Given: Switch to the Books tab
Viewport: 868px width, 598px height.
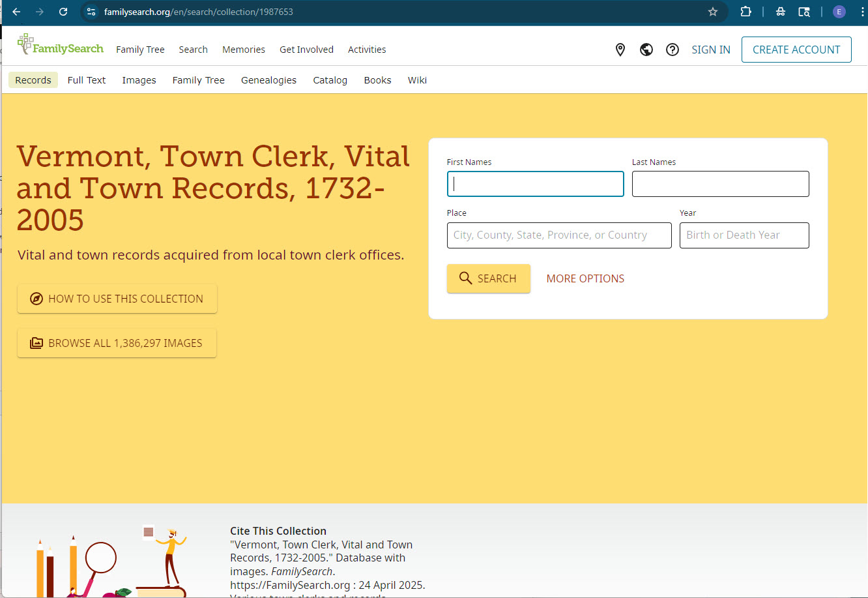Looking at the screenshot, I should (378, 80).
